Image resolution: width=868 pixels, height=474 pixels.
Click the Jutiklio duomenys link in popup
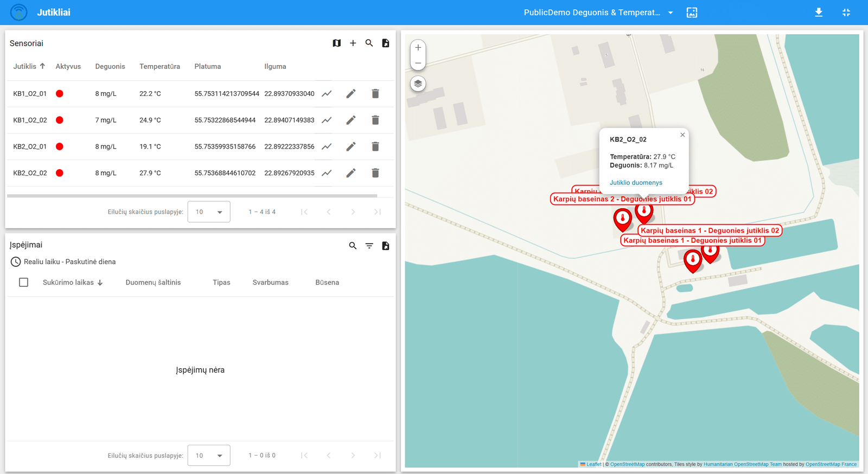[636, 183]
